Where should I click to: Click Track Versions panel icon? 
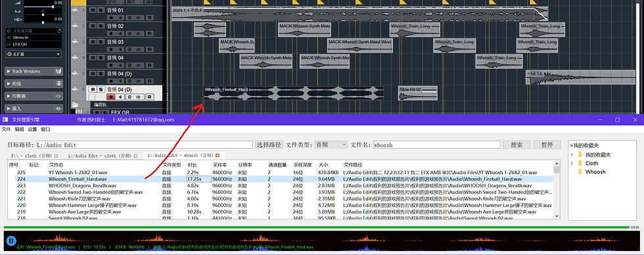(x=58, y=72)
